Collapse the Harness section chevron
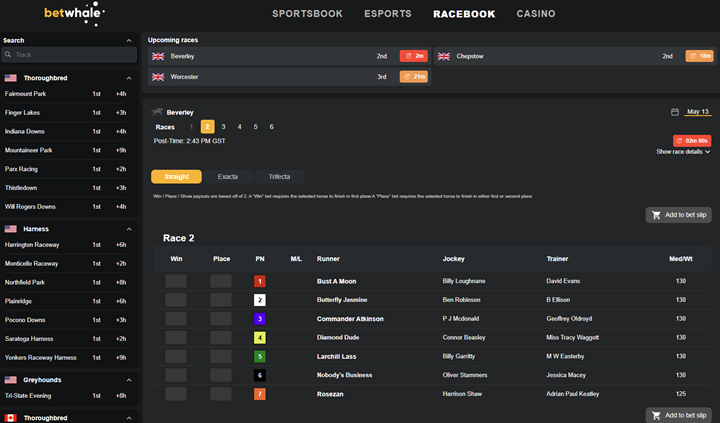Viewport: 720px width, 423px height. pos(129,229)
